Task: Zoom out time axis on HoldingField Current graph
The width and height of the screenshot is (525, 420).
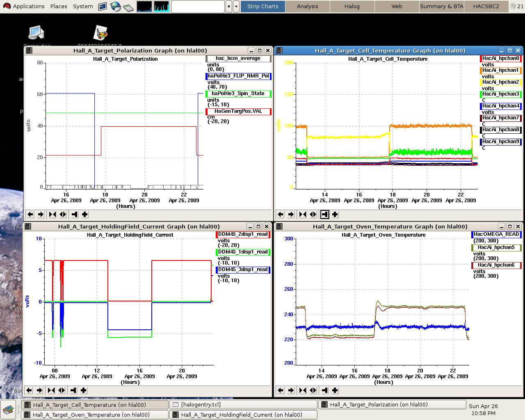Action: (x=62, y=390)
